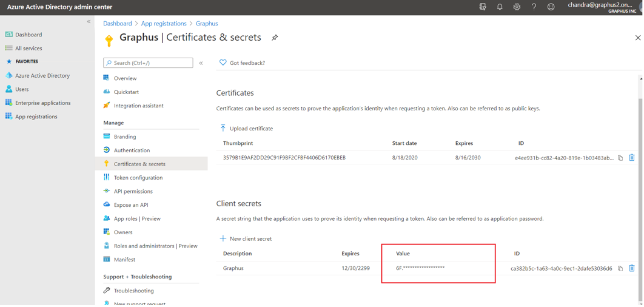Delete the Graphus client secret
The image size is (644, 307).
click(x=632, y=268)
